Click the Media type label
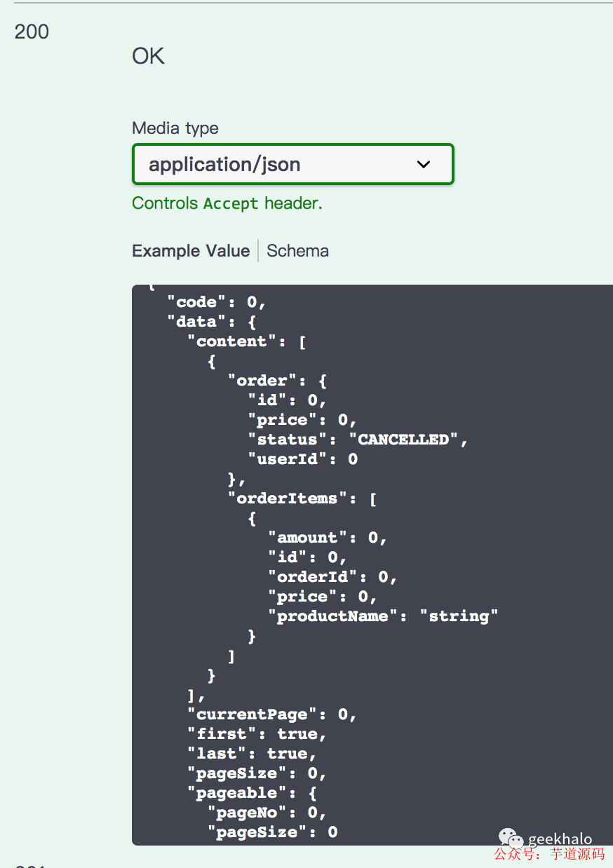This screenshot has width=613, height=868. pyautogui.click(x=175, y=128)
